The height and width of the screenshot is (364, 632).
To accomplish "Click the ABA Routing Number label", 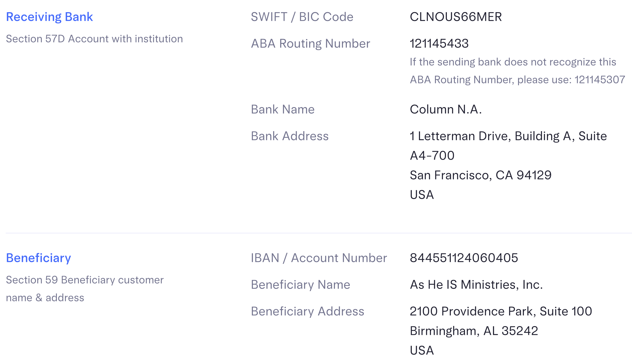I will [x=310, y=44].
